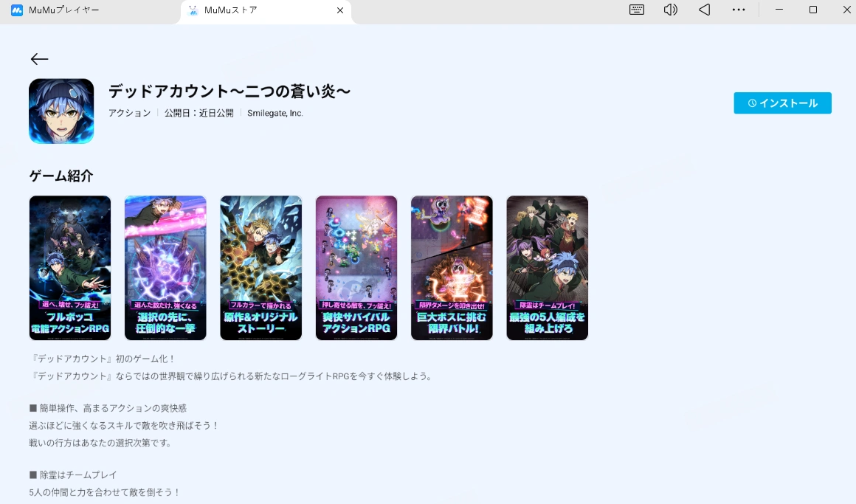Click the MuMu Player logo icon

(x=17, y=10)
